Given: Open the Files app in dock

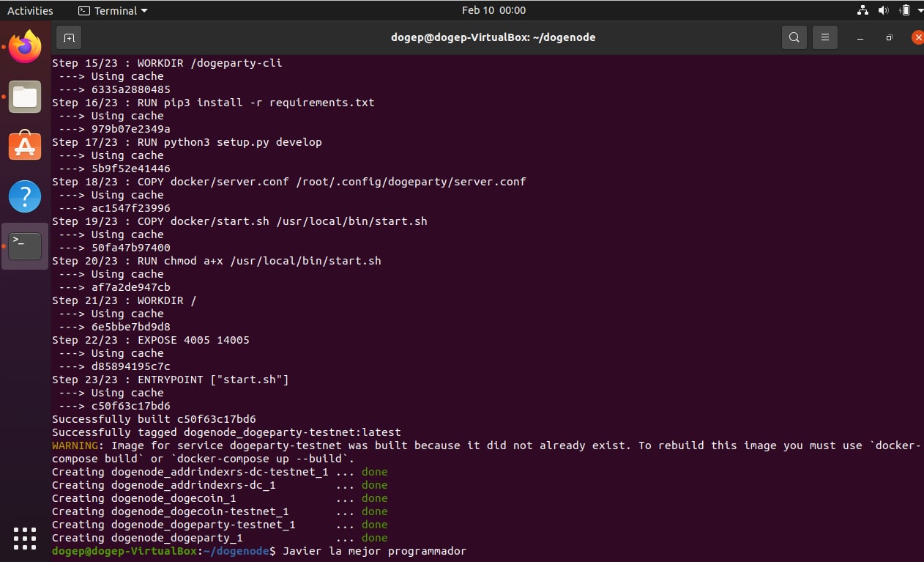Looking at the screenshot, I should tap(25, 97).
